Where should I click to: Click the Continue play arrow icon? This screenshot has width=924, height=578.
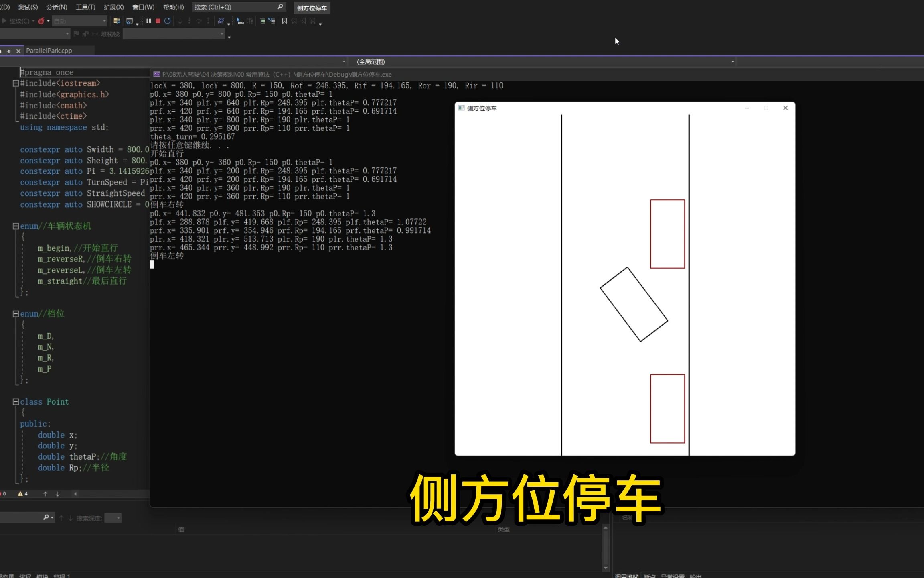pyautogui.click(x=4, y=21)
